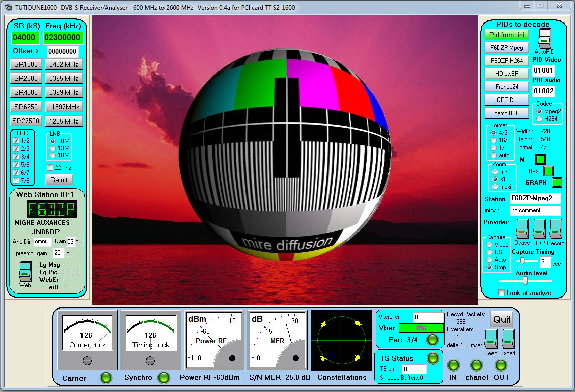Image resolution: width=575 pixels, height=392 pixels.
Task: Enable the 22 khz checkbox
Action: point(50,168)
